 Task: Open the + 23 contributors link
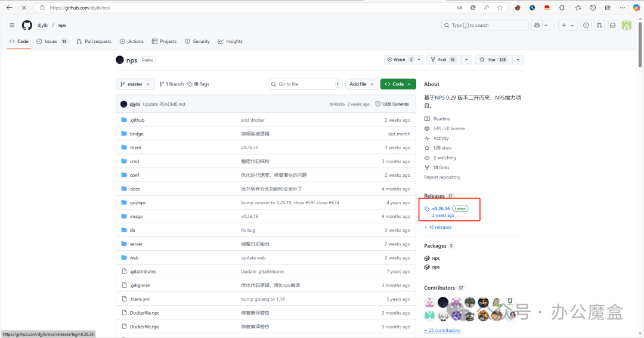[x=442, y=330]
